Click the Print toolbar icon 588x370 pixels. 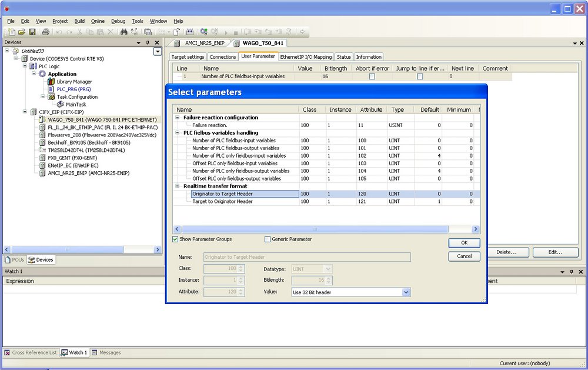[x=46, y=32]
